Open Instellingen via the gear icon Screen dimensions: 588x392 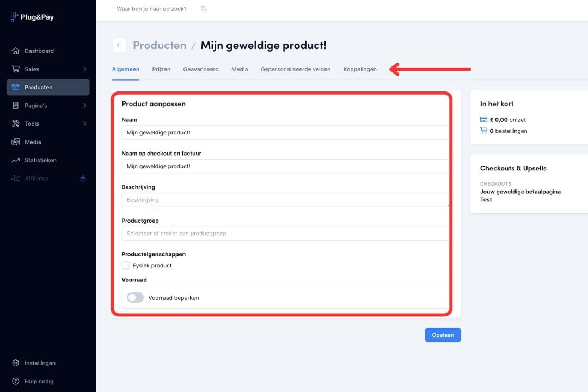click(15, 363)
